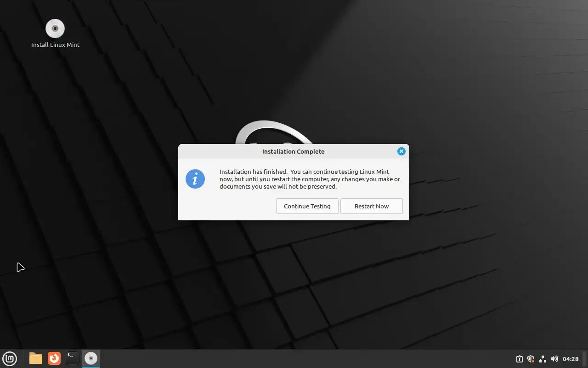Open the Install Linux Mint desktop icon
Screen dimensions: 588x368
coord(55,34)
